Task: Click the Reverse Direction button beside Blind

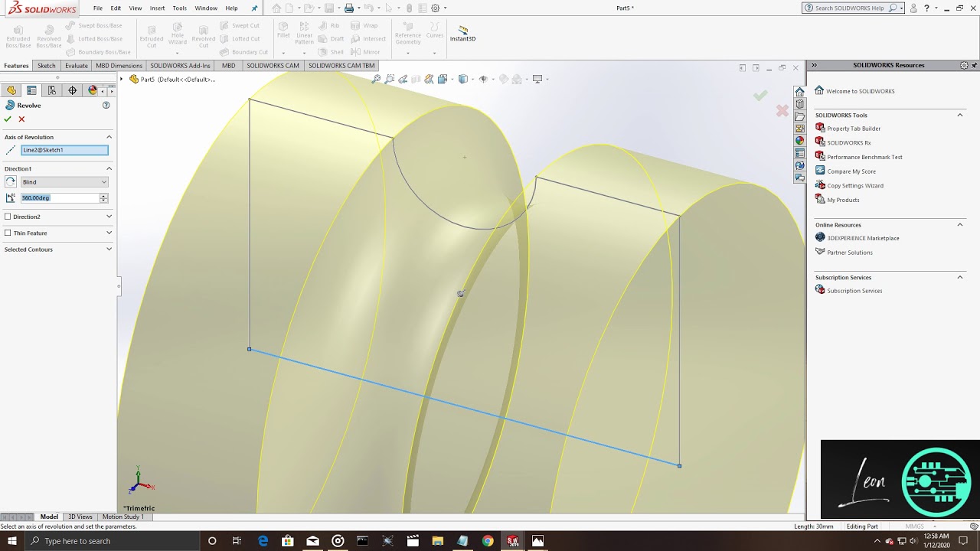Action: [x=11, y=182]
